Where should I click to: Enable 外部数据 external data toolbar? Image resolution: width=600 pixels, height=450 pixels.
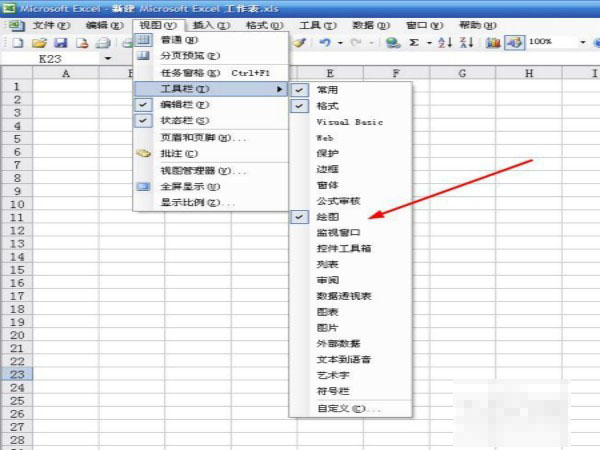[351, 344]
